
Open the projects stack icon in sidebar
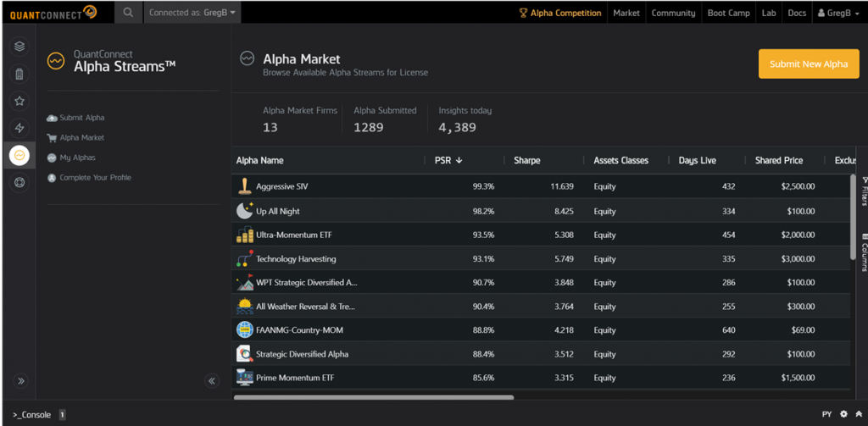(x=19, y=47)
